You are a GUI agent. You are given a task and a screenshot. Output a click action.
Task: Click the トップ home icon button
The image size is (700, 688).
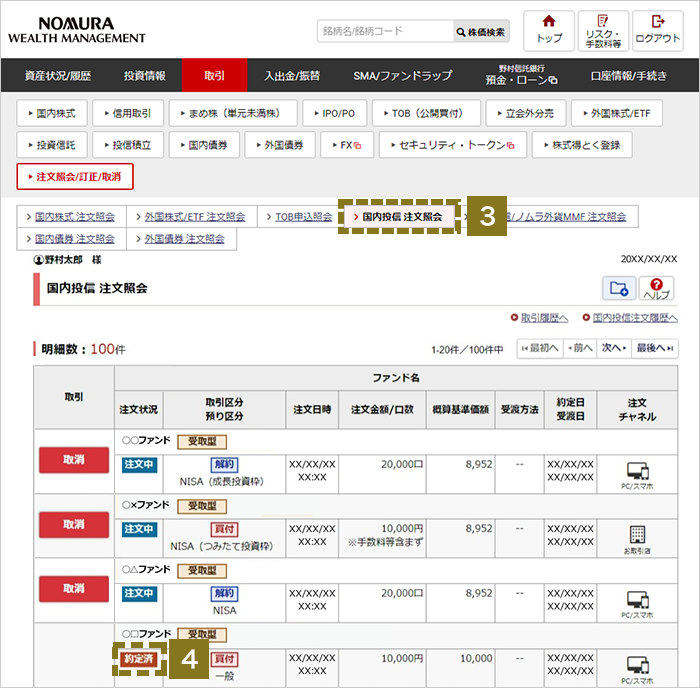pos(549,31)
